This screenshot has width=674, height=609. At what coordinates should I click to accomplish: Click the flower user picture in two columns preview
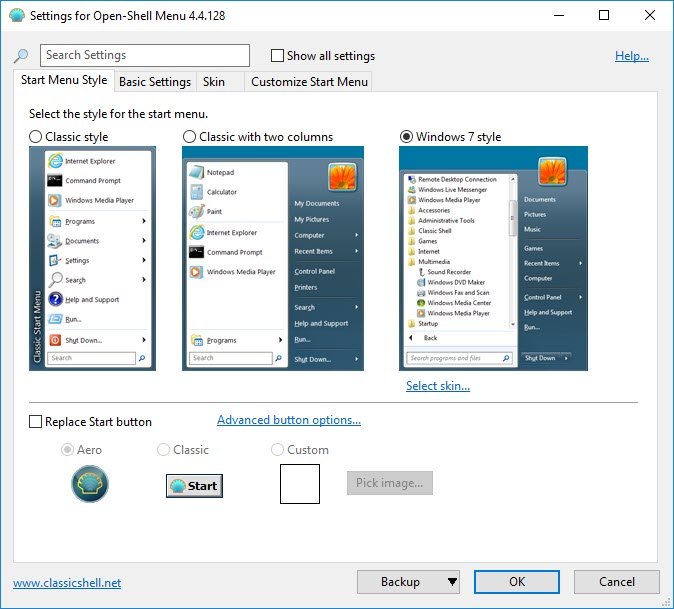tap(343, 176)
